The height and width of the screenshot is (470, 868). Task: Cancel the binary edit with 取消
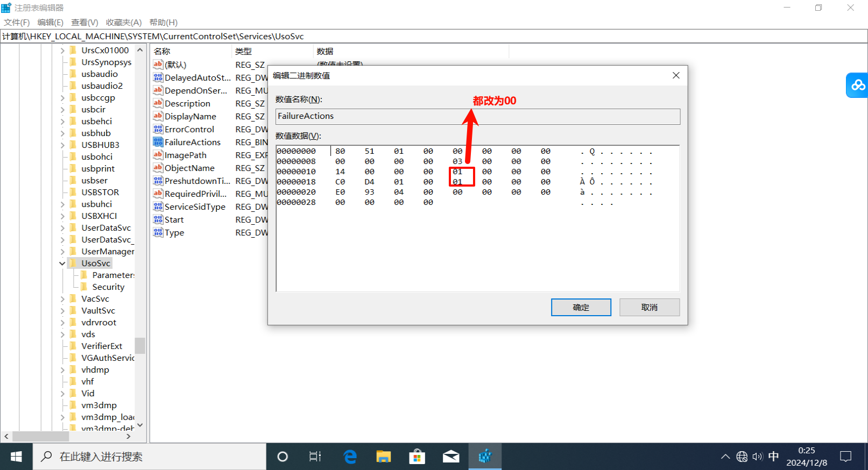[x=650, y=307]
